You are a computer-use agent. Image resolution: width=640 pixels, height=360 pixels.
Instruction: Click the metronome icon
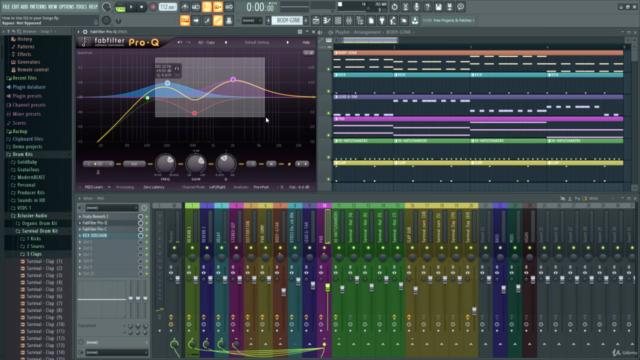pyautogui.click(x=185, y=7)
